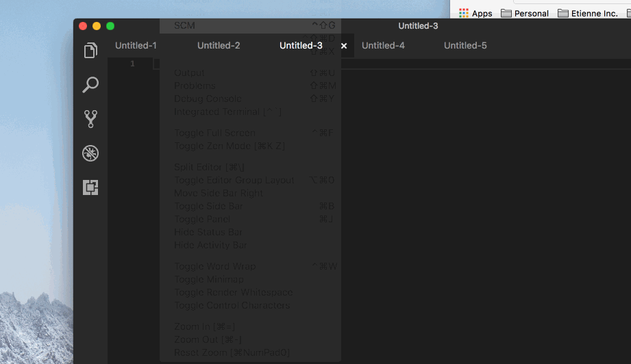Click line number 1 in the gutter
This screenshot has height=364, width=631.
pos(132,64)
